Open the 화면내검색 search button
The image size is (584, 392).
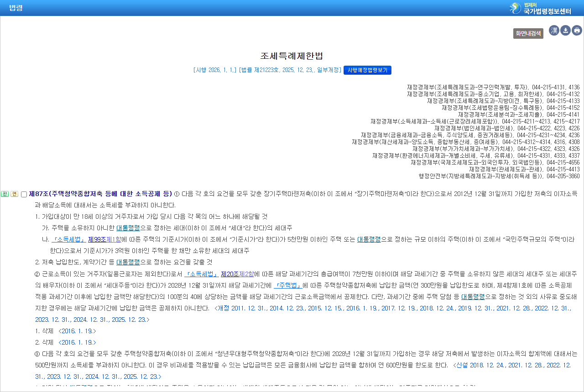[528, 33]
